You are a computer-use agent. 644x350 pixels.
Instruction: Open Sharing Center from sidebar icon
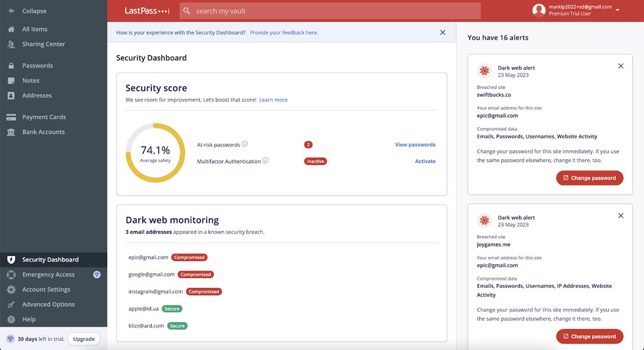(x=11, y=44)
